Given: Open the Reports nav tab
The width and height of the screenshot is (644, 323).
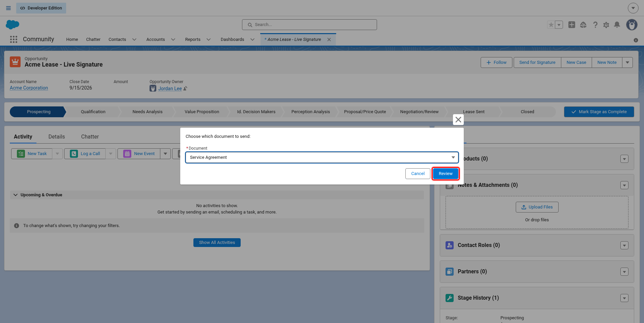Looking at the screenshot, I should (x=193, y=40).
